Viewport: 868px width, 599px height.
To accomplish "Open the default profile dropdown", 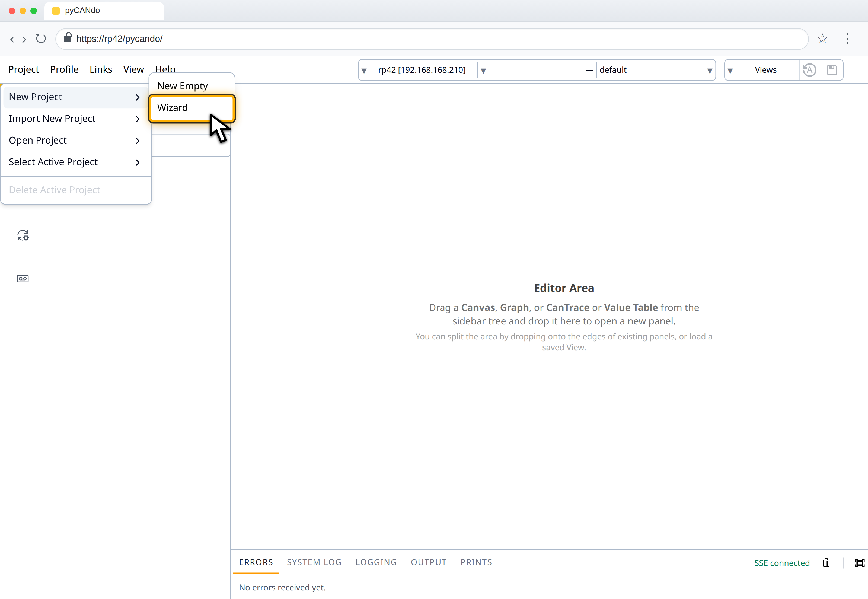I will click(x=655, y=70).
